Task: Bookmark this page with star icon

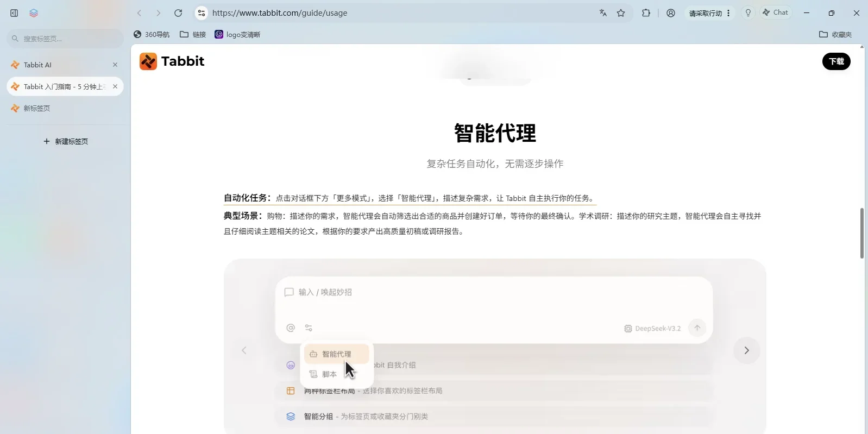Action: [x=621, y=13]
